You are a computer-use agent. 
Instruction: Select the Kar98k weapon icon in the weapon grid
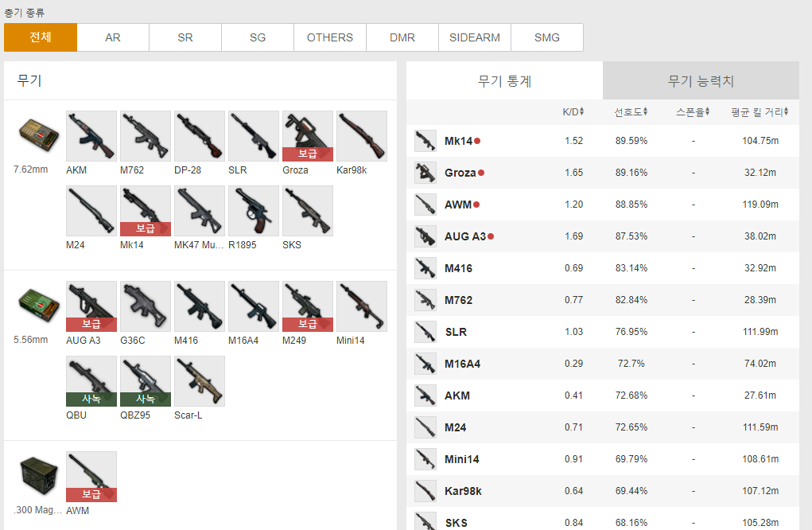click(x=362, y=136)
